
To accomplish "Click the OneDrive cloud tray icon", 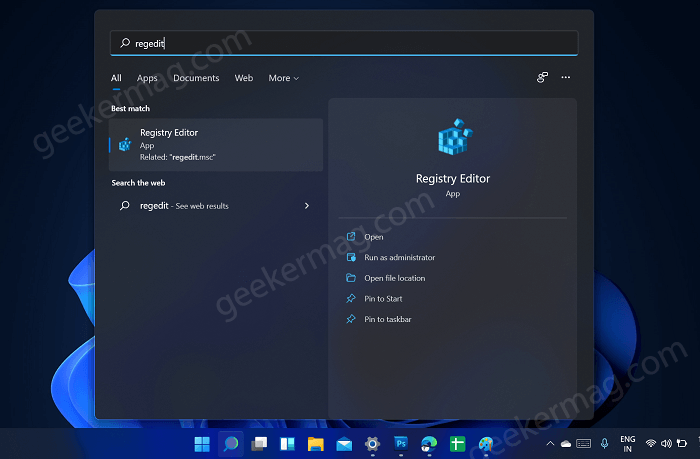I will coord(566,444).
